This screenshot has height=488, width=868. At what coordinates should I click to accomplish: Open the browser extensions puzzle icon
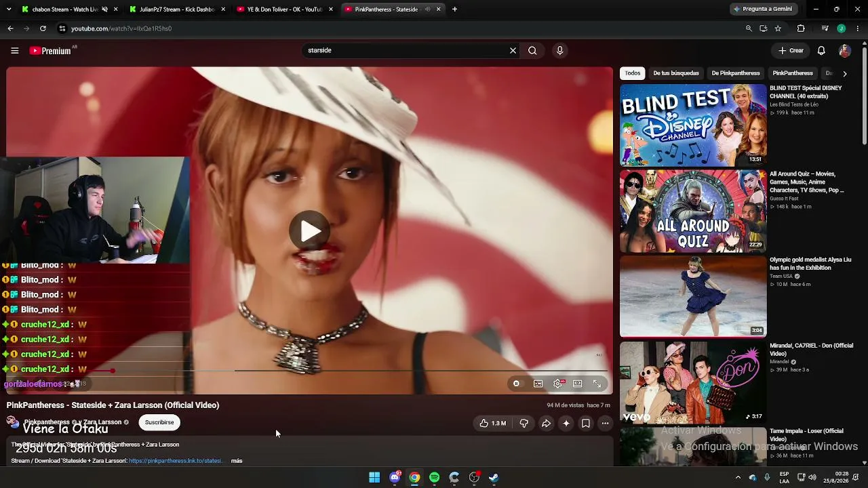click(x=801, y=28)
